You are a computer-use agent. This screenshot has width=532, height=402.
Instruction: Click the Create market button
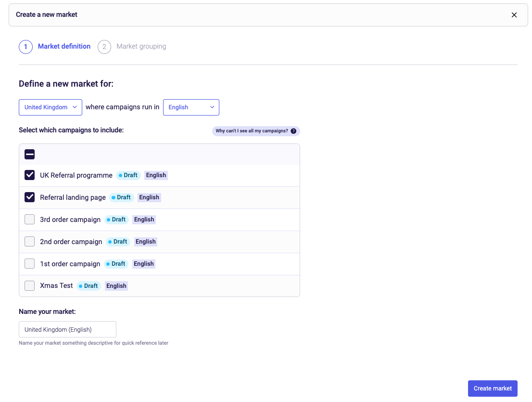493,389
